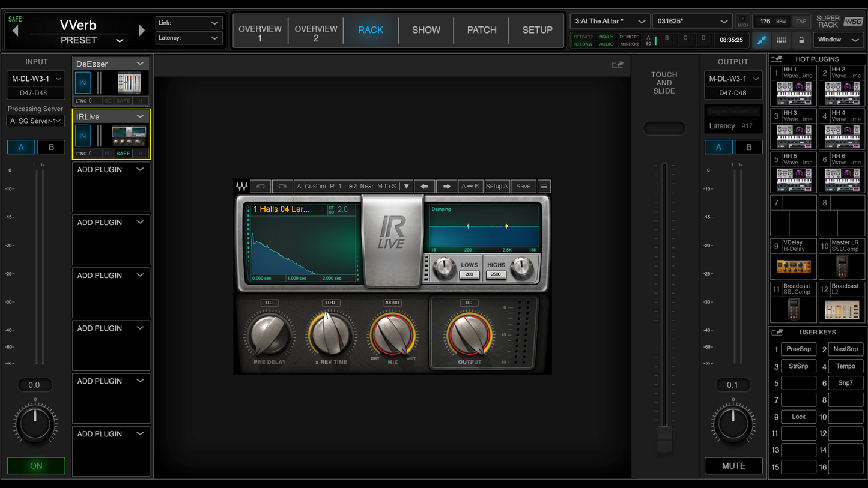
Task: Open the 031625 snapshot dropdown
Action: 692,22
